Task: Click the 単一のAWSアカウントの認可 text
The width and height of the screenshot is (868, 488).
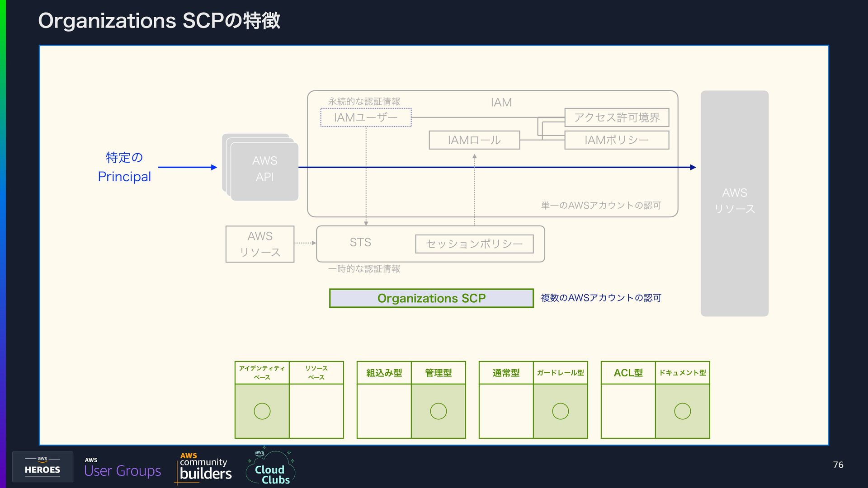Action: 601,206
